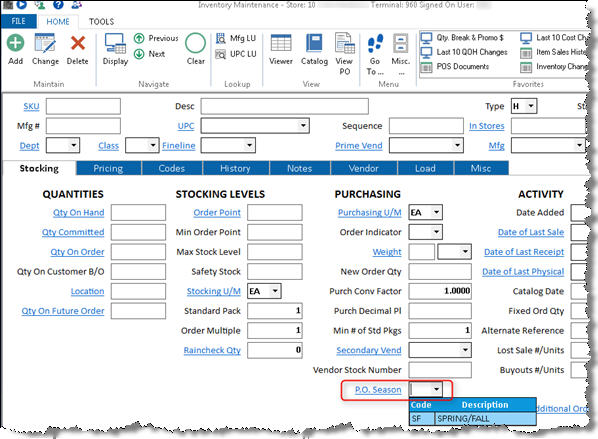Click the New Order Qty field
The width and height of the screenshot is (598, 439).
(x=440, y=272)
